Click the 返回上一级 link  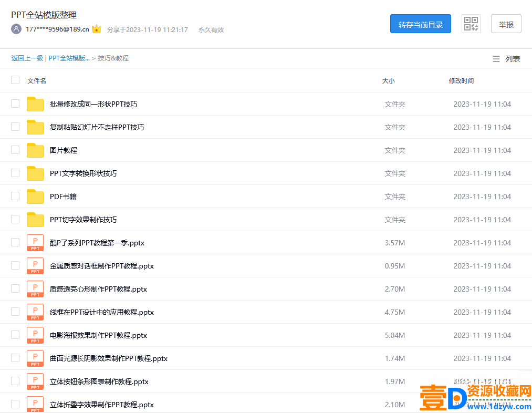pyautogui.click(x=27, y=58)
